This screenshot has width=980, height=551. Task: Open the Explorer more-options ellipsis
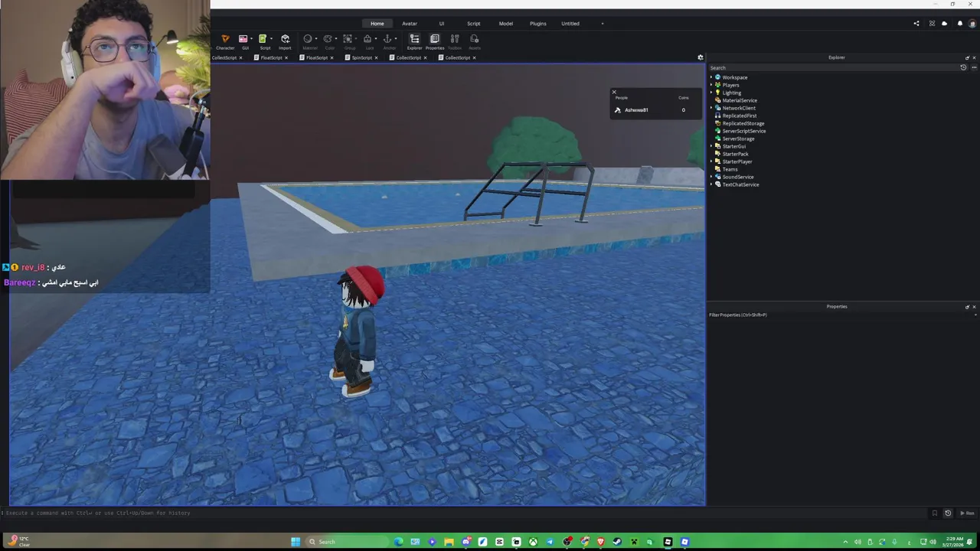click(974, 67)
